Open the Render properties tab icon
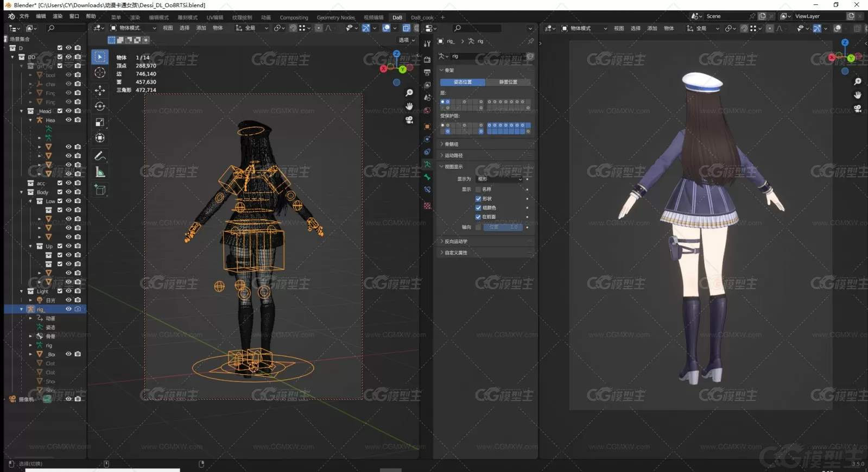868x472 pixels. (427, 59)
